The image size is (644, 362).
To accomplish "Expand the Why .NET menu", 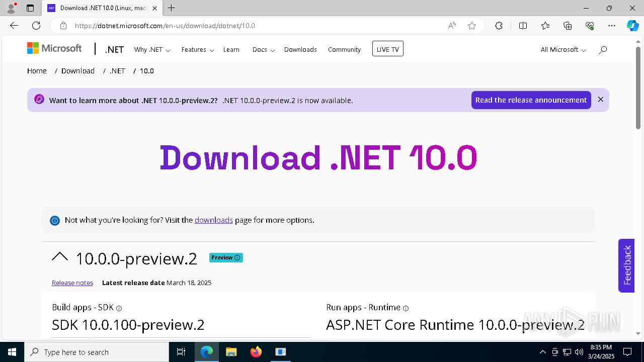I will 152,49.
